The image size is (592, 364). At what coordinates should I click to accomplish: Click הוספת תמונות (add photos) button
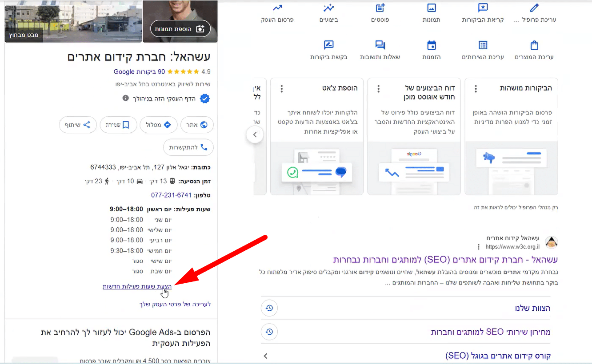[180, 28]
